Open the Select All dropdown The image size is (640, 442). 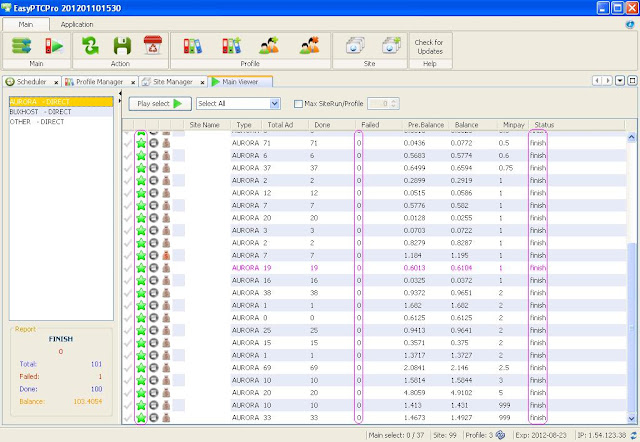click(274, 103)
